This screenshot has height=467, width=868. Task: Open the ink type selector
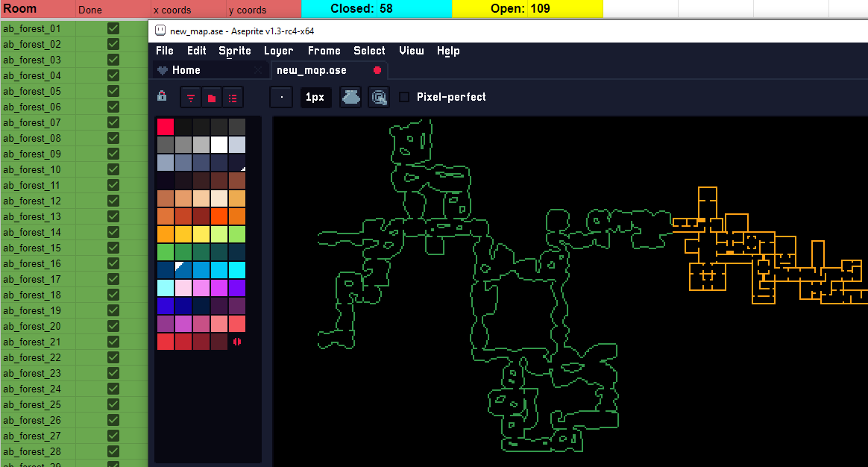[350, 97]
